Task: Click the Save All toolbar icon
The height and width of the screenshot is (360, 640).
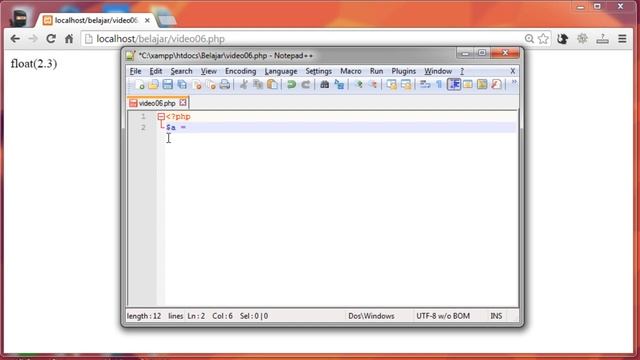Action: click(x=182, y=84)
